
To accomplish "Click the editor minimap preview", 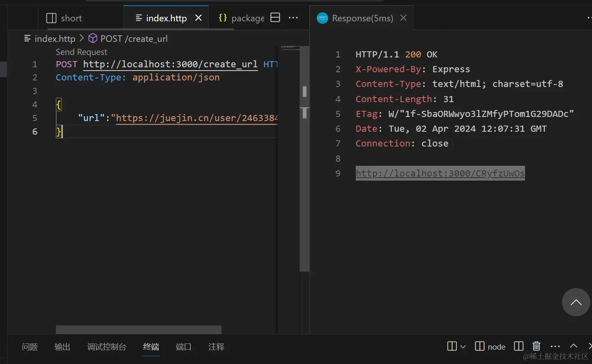I will (x=290, y=48).
